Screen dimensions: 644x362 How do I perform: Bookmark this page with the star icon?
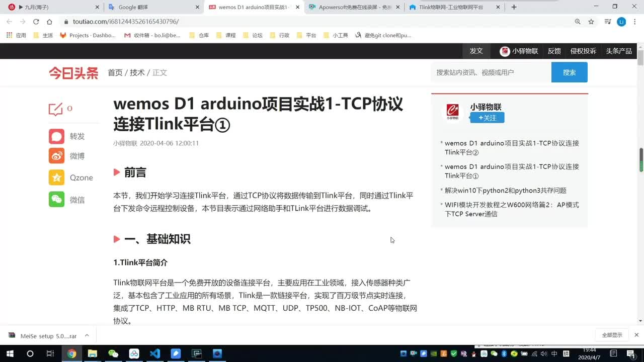pos(591,22)
